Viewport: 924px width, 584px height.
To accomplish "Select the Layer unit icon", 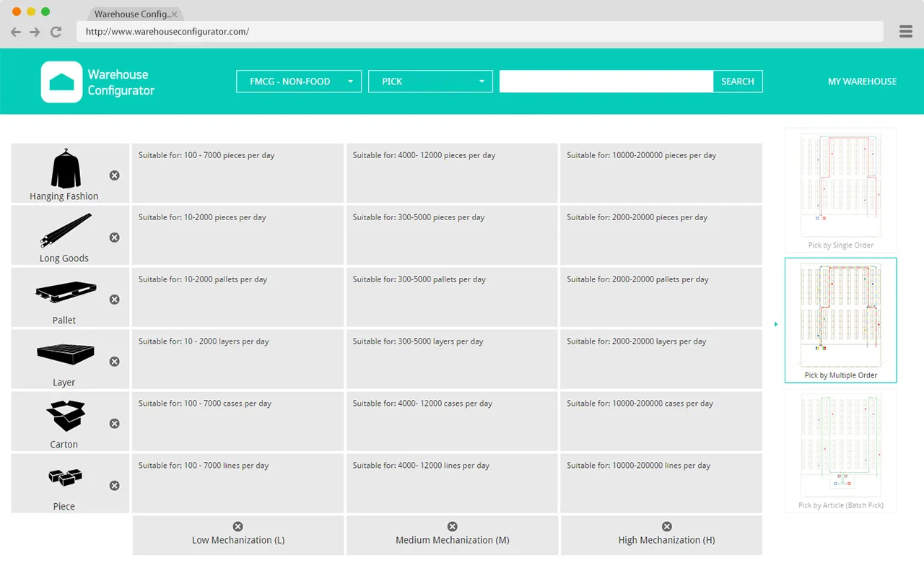I will 65,354.
